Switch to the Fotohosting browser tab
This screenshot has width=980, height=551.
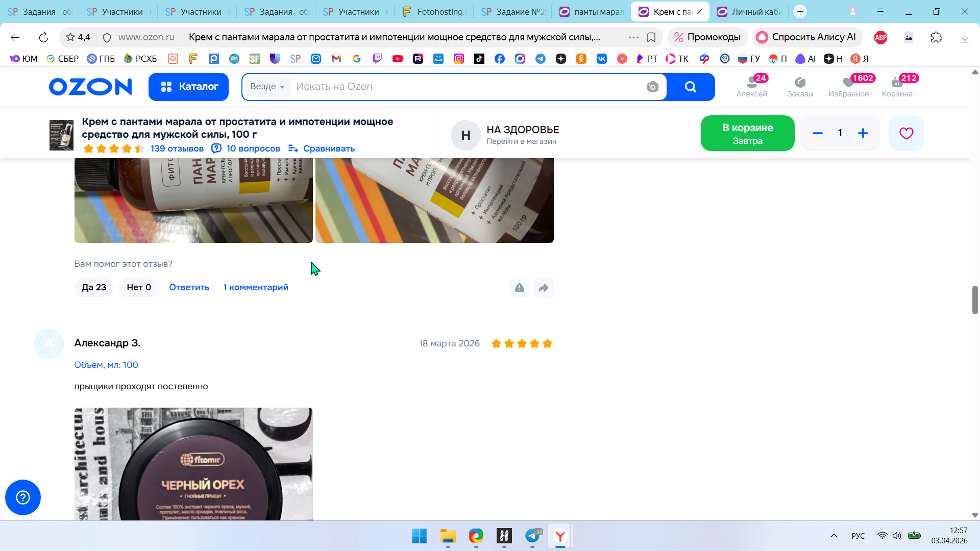click(x=434, y=12)
